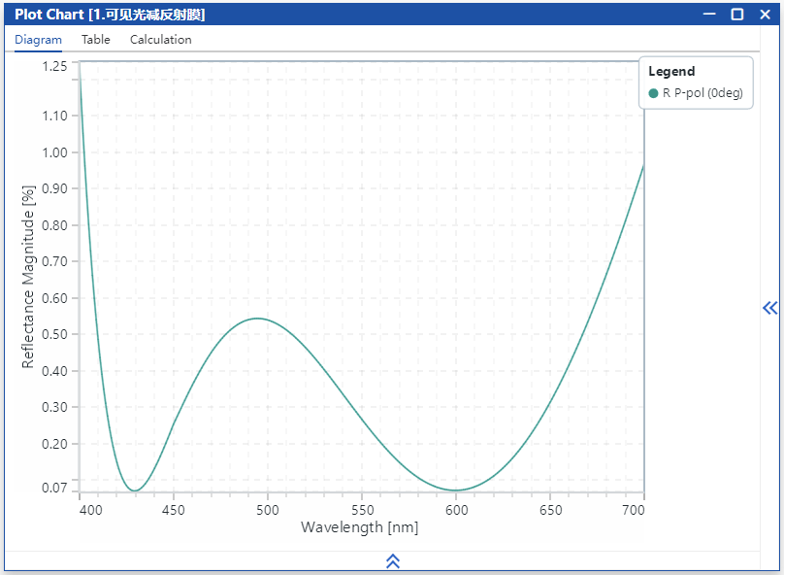Click the curve peak near 500 nm
788x576 pixels.
click(258, 318)
